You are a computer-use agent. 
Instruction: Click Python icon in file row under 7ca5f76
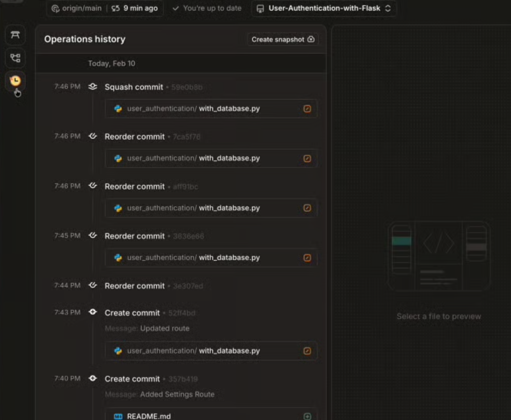(118, 158)
